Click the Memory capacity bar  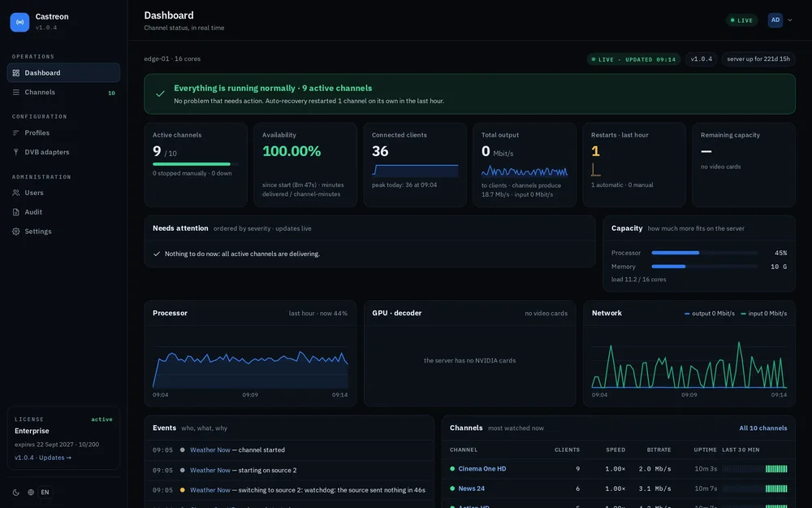(704, 267)
